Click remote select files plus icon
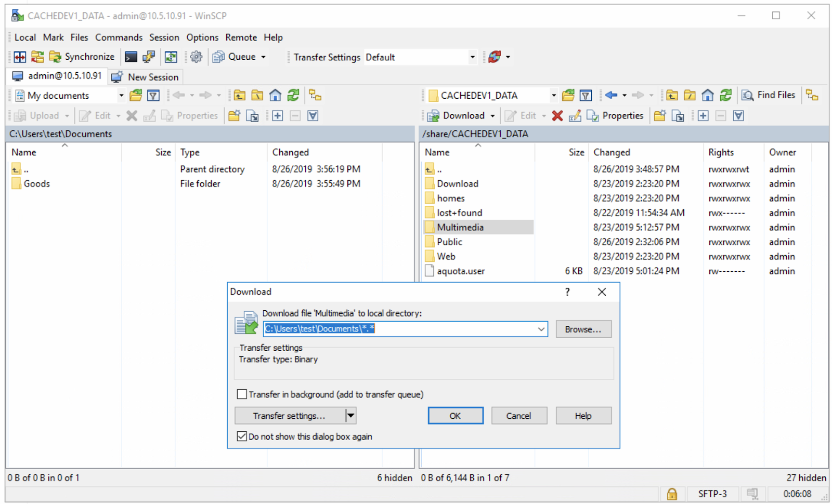The image size is (832, 504). 703,115
